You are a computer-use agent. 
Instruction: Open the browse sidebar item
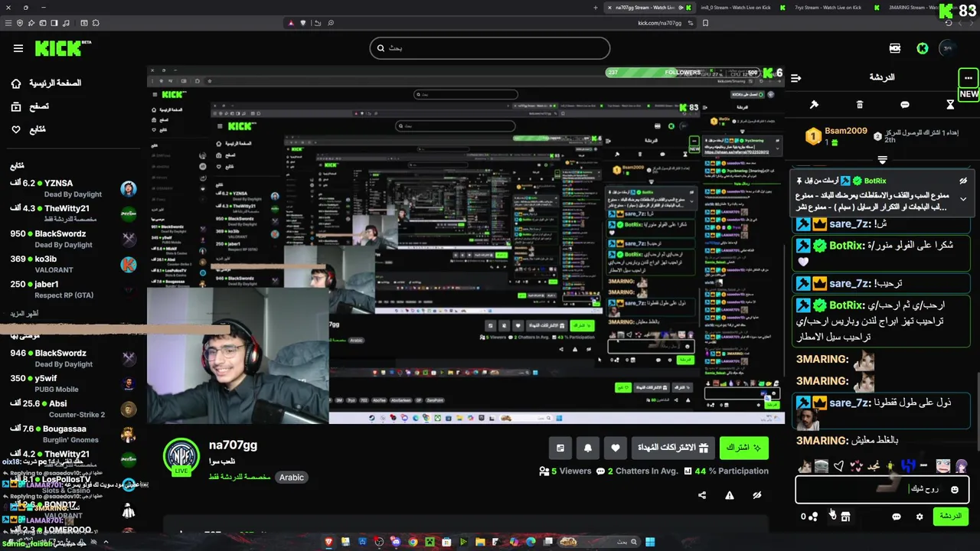(x=31, y=106)
